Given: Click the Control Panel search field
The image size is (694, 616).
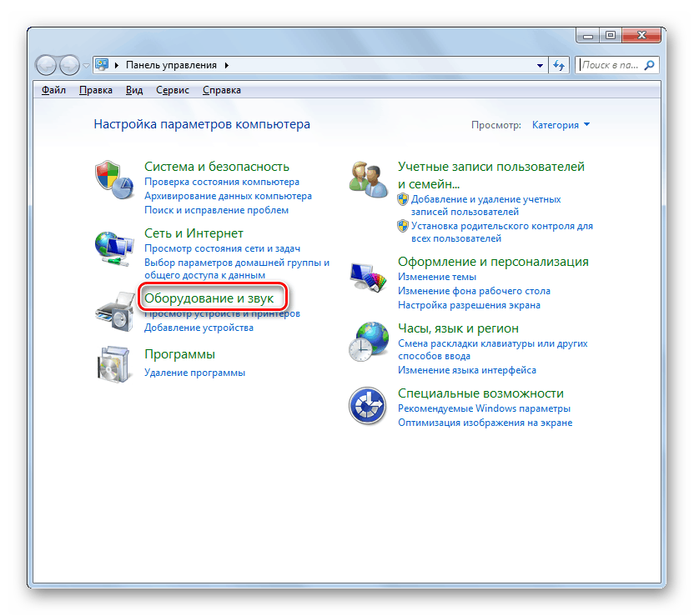Looking at the screenshot, I should pyautogui.click(x=611, y=65).
